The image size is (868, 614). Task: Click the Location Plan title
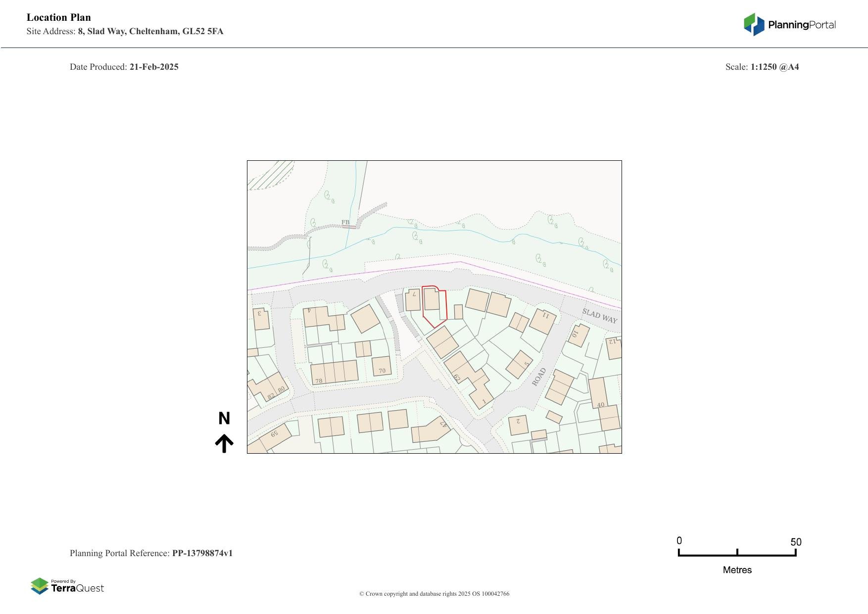[58, 17]
